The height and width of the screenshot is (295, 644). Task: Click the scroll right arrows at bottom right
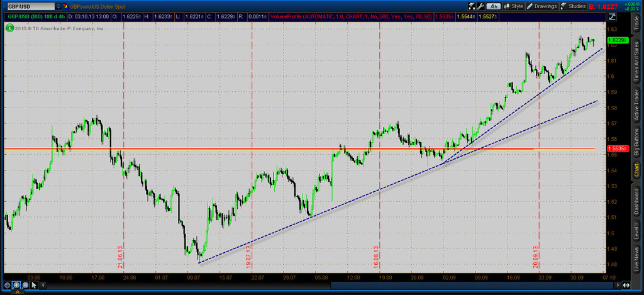pos(627,285)
